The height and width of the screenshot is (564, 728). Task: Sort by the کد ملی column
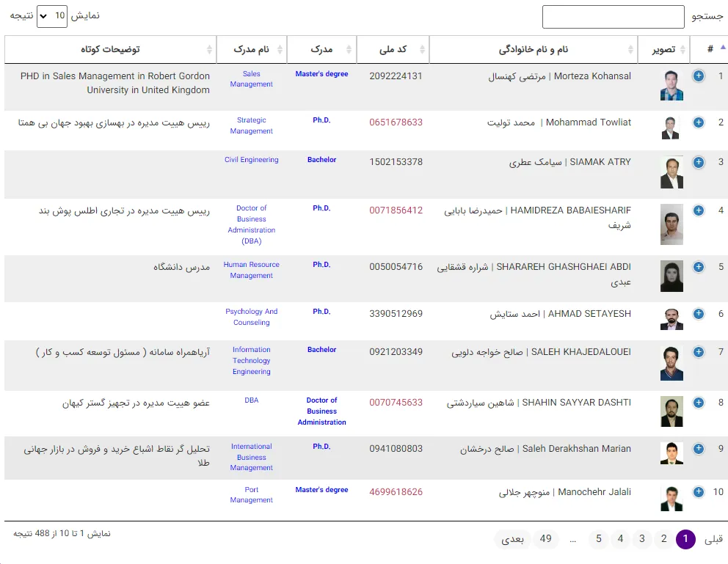click(393, 49)
